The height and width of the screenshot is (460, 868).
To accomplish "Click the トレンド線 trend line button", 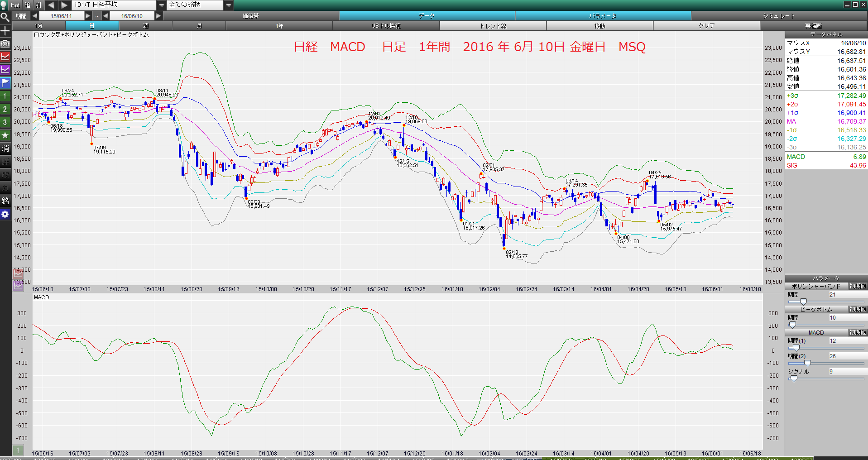I will tap(493, 26).
